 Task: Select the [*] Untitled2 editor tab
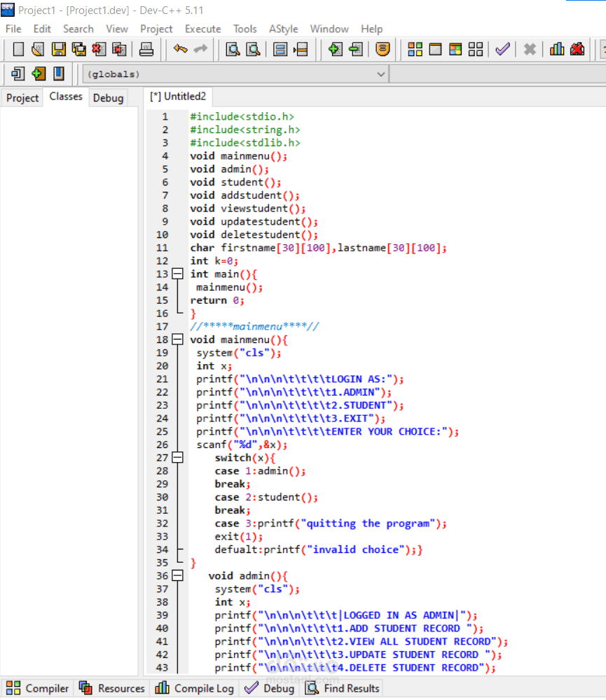[x=178, y=97]
